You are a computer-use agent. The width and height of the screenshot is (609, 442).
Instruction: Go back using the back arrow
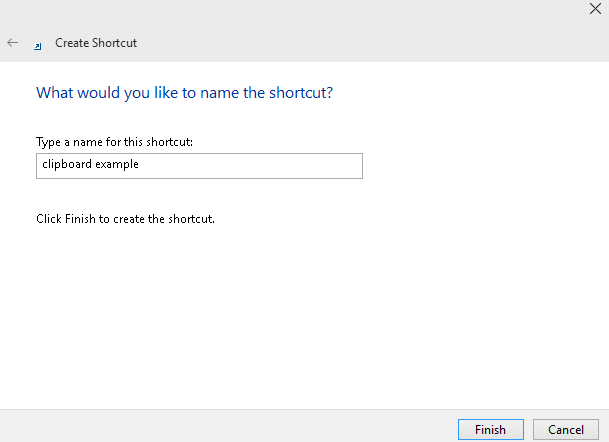coord(13,43)
